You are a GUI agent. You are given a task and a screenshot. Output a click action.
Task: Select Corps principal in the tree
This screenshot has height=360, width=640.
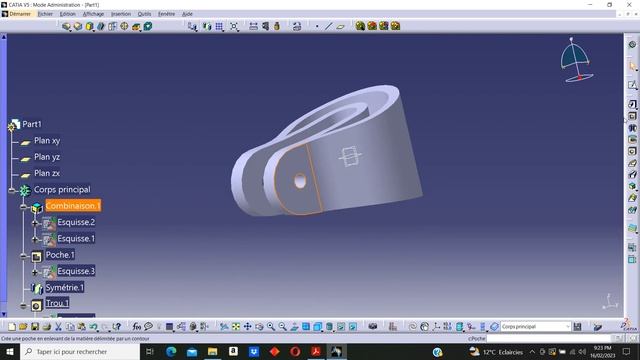[62, 189]
